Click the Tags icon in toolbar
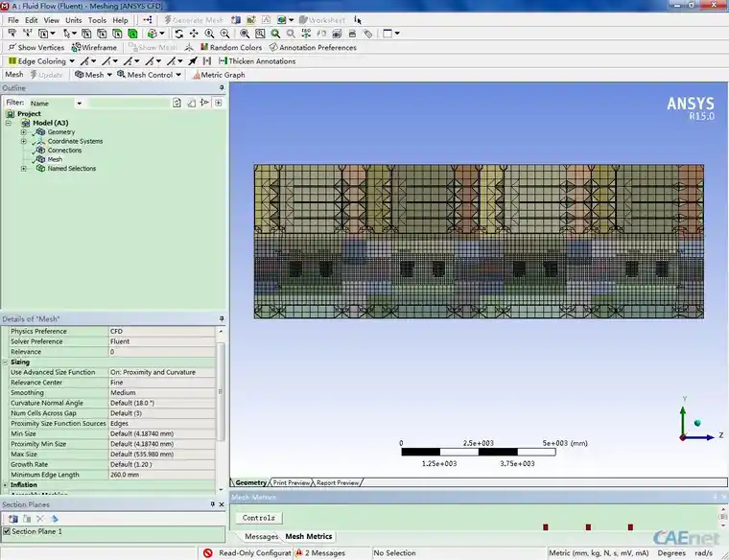This screenshot has height=560, width=729. tap(367, 34)
